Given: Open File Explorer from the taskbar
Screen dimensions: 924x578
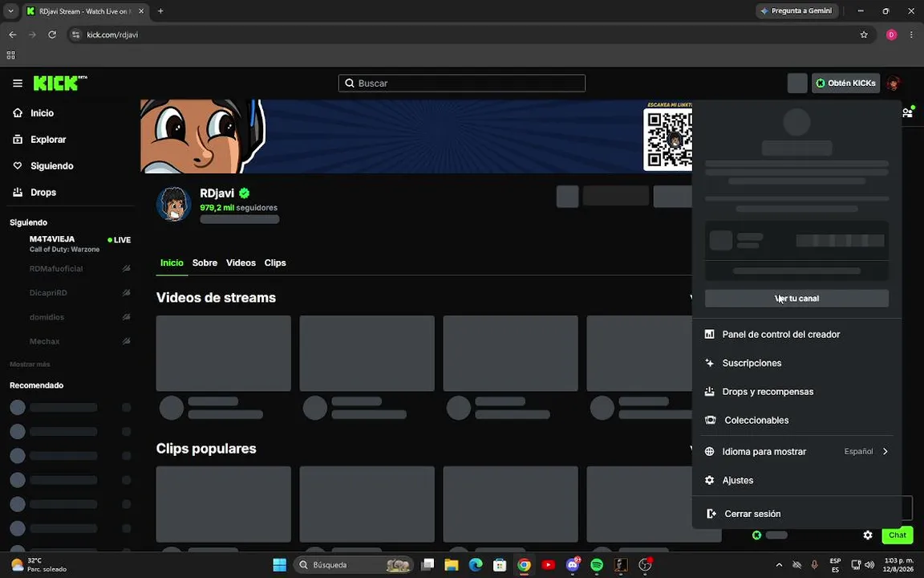Looking at the screenshot, I should [452, 565].
